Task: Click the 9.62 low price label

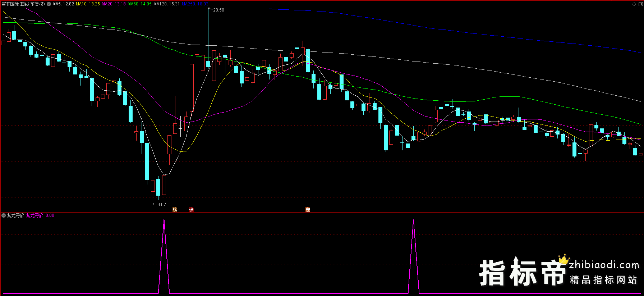Action: click(162, 204)
